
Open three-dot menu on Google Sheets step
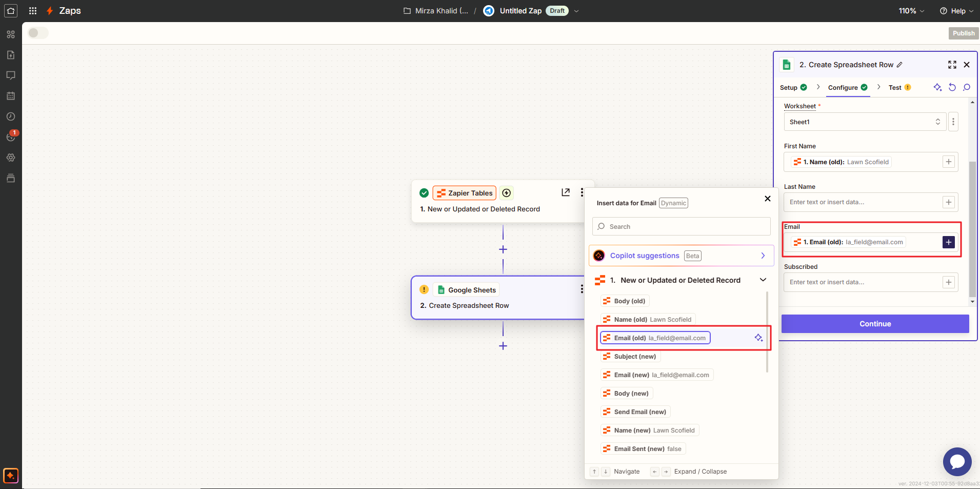tap(582, 289)
